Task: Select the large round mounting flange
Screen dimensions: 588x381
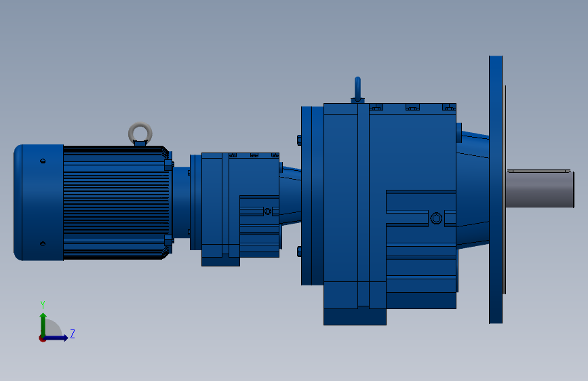Action: 496,189
